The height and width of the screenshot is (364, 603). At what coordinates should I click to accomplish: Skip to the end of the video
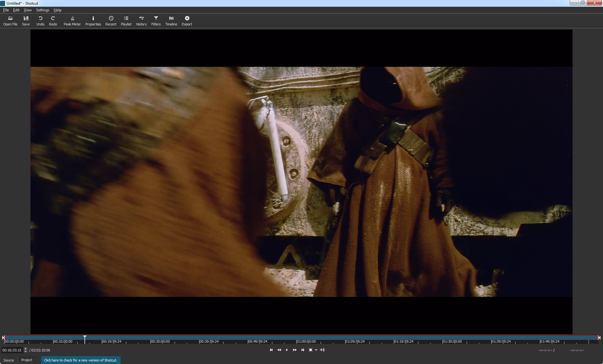[302, 350]
